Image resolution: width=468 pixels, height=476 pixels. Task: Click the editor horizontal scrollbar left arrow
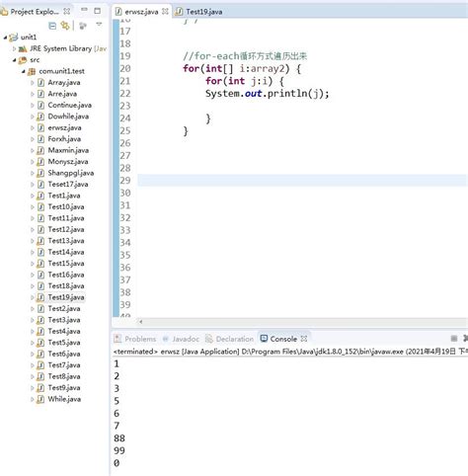click(x=141, y=322)
